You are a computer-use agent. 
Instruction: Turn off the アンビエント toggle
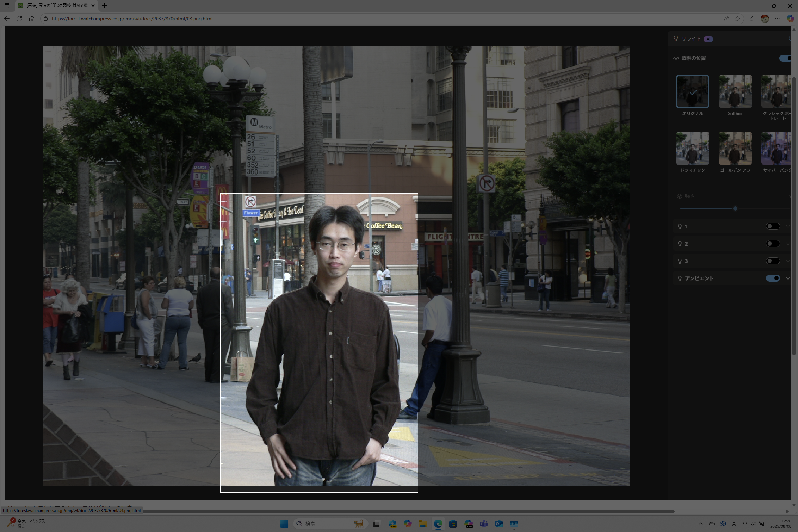773,278
